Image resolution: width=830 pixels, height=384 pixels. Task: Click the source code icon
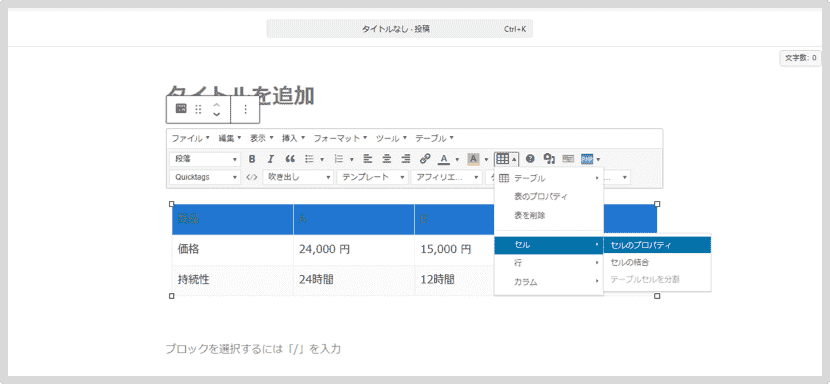tap(252, 177)
